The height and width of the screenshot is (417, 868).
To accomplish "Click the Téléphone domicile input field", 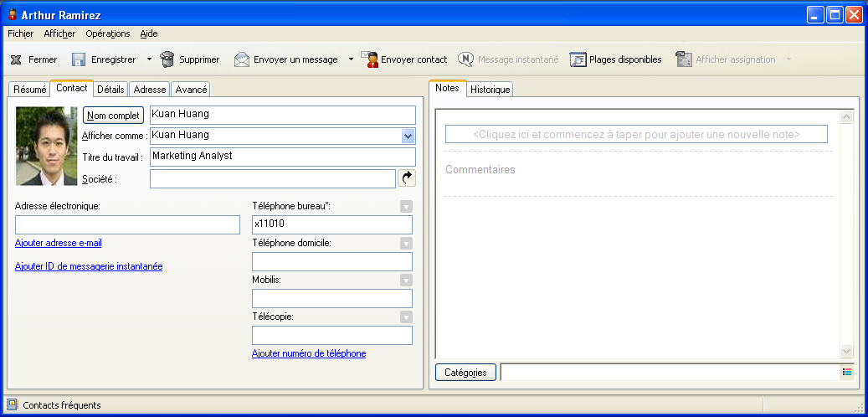I will (332, 261).
